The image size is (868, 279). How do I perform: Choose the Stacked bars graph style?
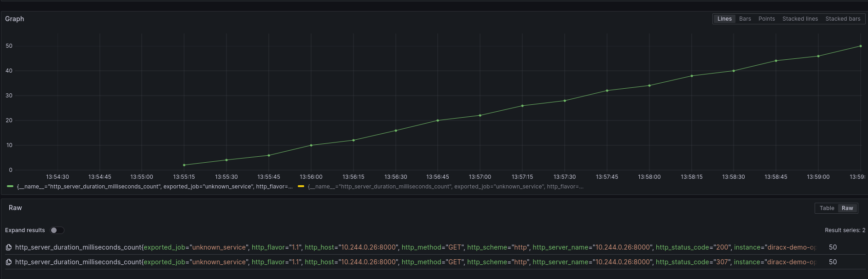click(x=842, y=19)
